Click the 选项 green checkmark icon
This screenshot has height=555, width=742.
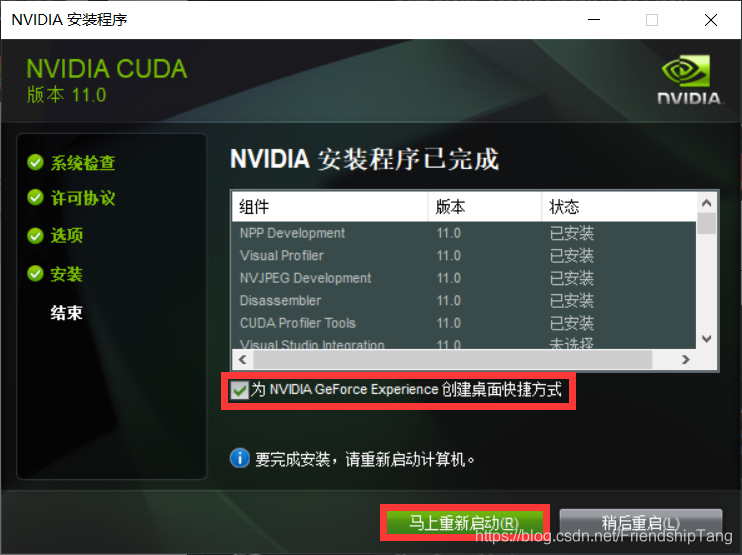tap(35, 235)
